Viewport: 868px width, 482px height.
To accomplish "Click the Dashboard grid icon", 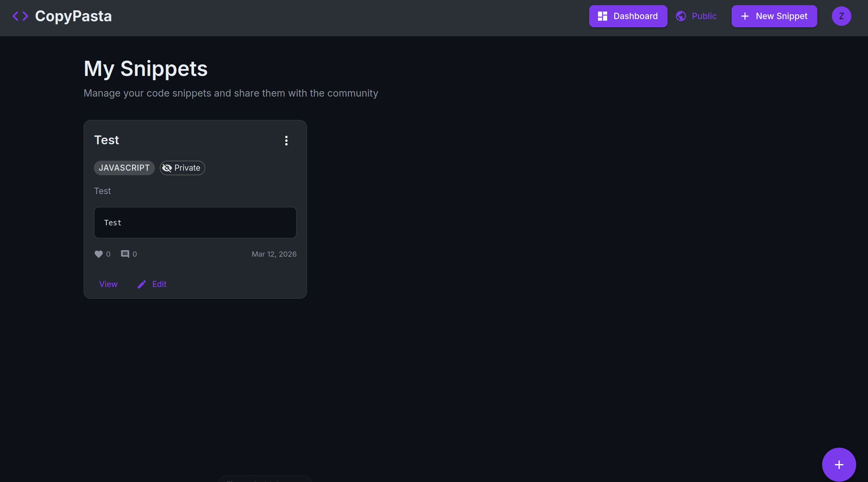I will coord(602,16).
